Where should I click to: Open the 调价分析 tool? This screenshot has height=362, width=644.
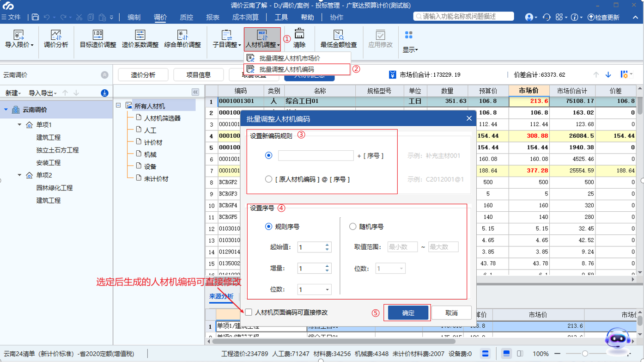[x=55, y=38]
